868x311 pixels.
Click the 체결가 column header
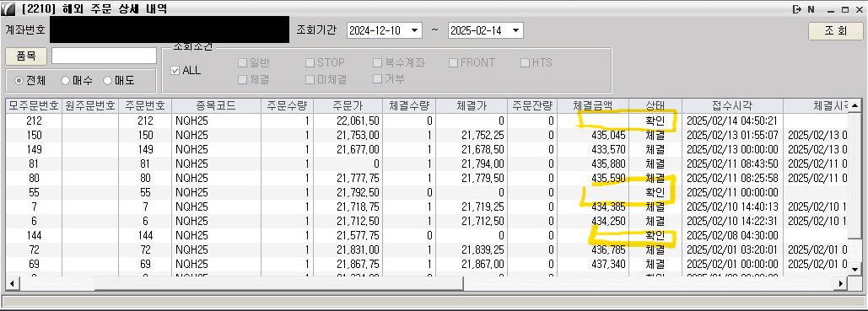(471, 105)
